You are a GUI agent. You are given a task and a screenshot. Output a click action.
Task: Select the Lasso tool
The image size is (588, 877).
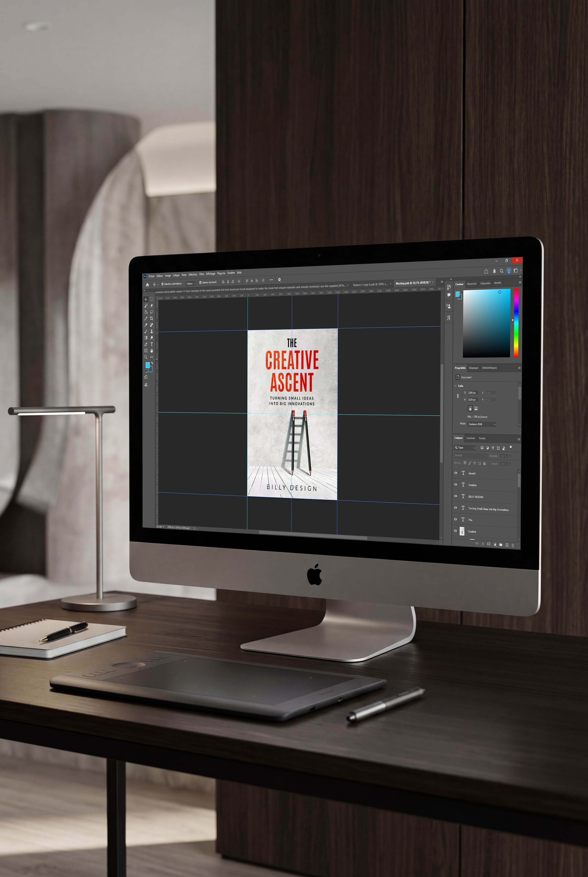point(152,312)
